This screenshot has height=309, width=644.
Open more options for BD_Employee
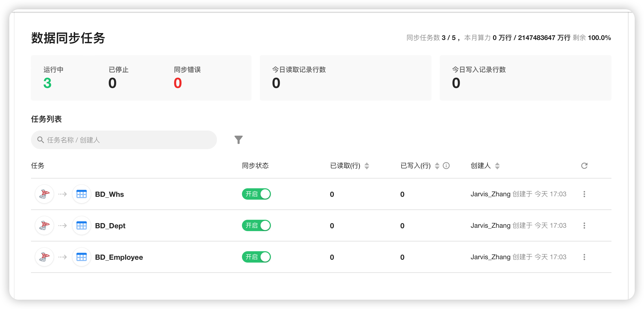click(x=584, y=257)
